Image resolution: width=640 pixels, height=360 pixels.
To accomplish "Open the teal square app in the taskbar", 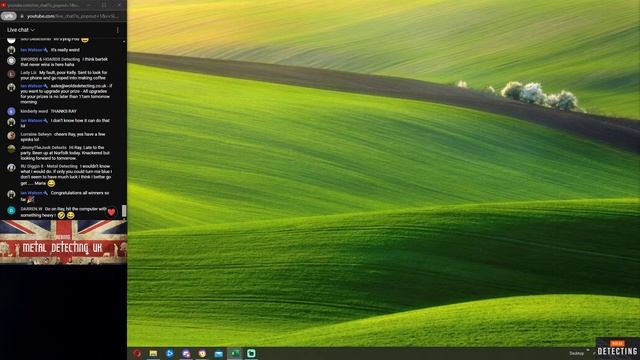I will pos(251,353).
